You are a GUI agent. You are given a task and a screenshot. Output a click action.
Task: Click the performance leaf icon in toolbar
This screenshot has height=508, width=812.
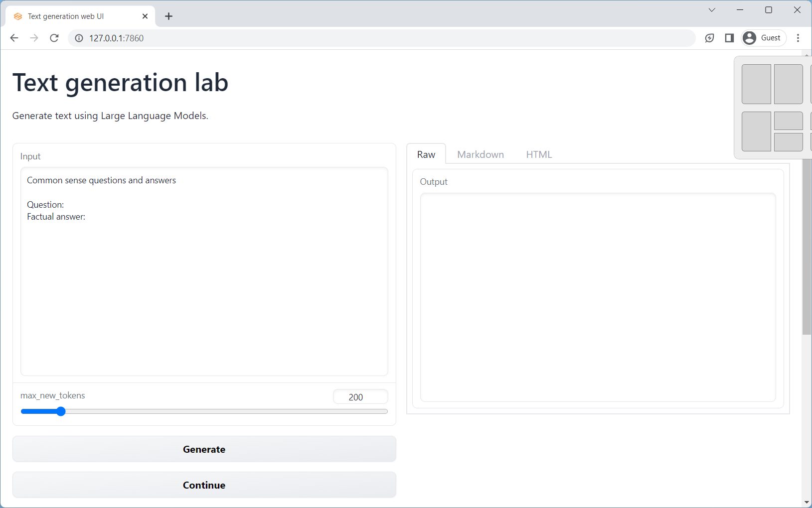click(709, 38)
